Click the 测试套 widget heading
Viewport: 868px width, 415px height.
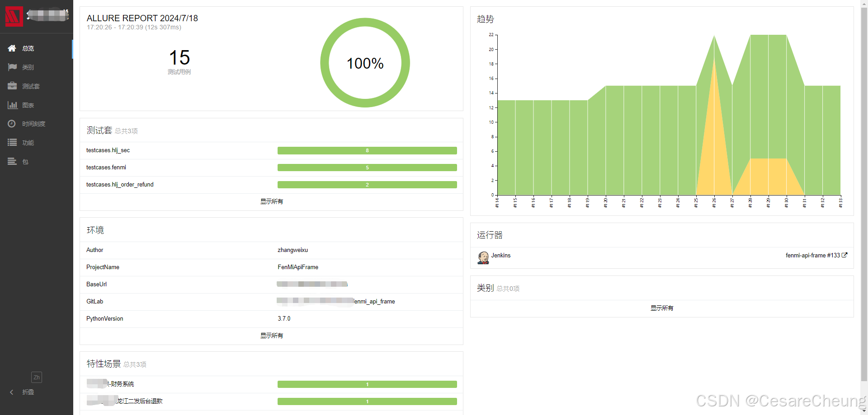pos(99,131)
